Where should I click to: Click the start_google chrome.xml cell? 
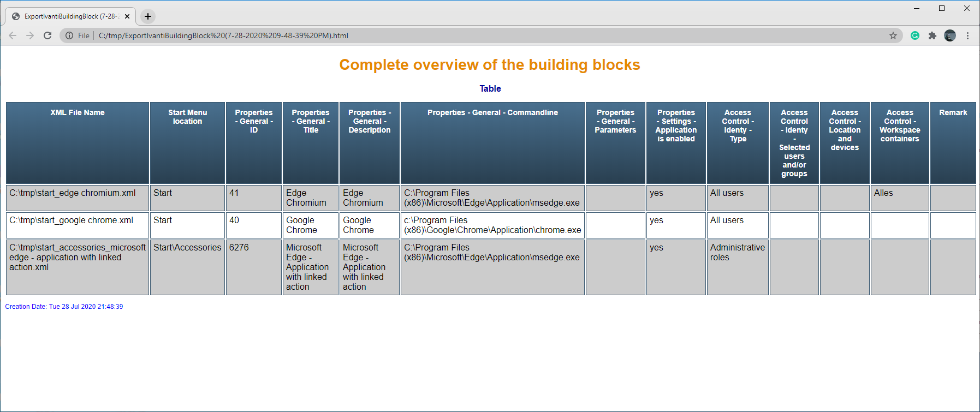(x=72, y=220)
